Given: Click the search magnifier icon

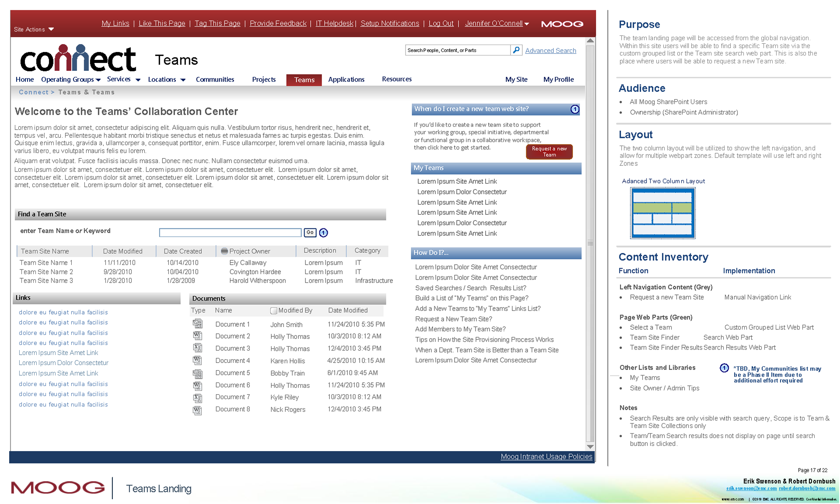Looking at the screenshot, I should [516, 50].
